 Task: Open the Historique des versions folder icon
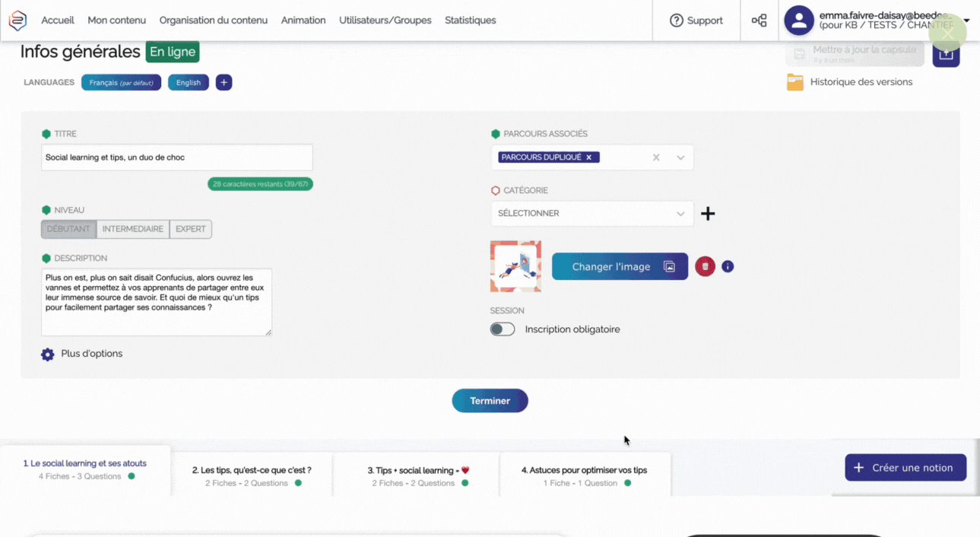pyautogui.click(x=795, y=82)
